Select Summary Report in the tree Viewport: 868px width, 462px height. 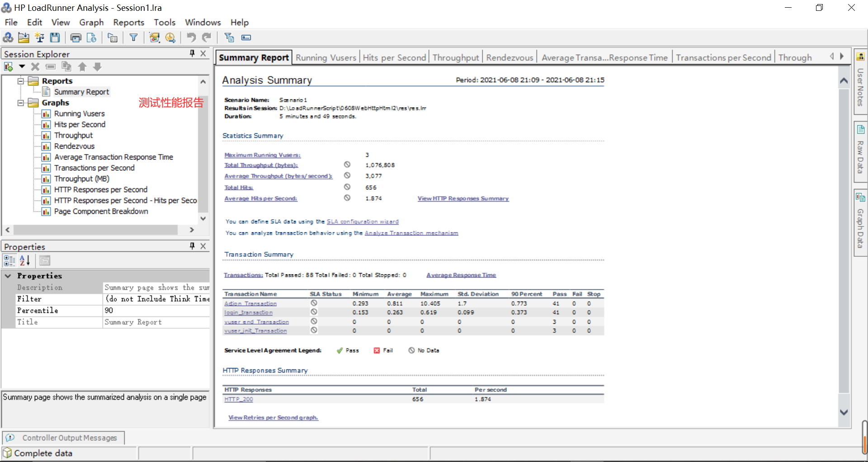[x=81, y=92]
